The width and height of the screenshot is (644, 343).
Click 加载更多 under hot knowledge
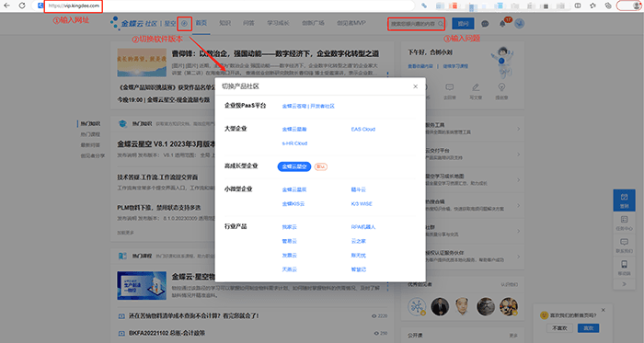coord(125,233)
